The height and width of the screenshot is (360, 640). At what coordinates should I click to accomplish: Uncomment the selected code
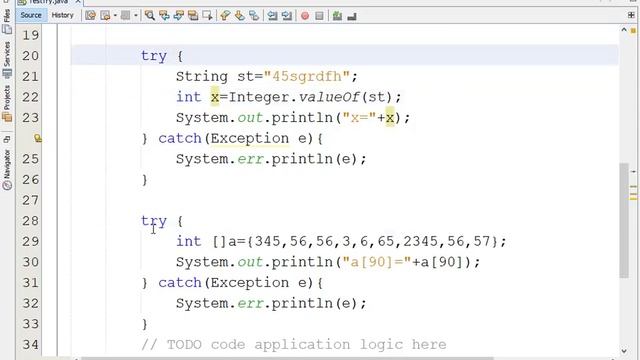(x=352, y=16)
